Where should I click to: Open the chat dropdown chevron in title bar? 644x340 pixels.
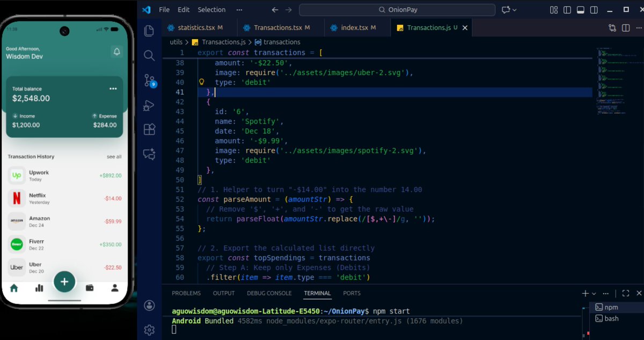515,10
